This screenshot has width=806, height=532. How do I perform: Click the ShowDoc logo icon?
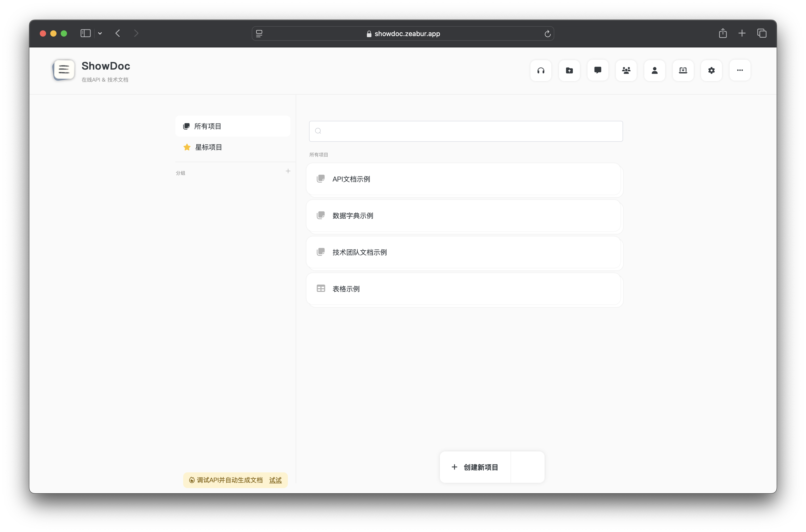coord(64,70)
